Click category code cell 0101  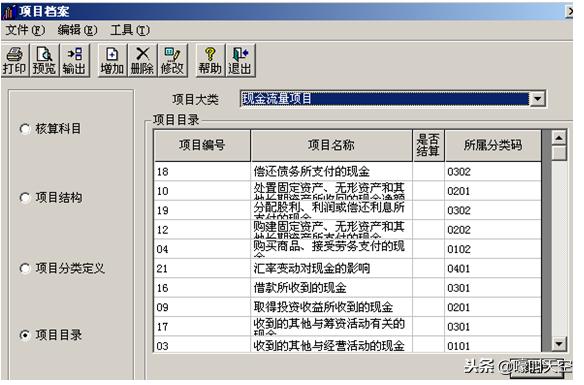(493, 344)
